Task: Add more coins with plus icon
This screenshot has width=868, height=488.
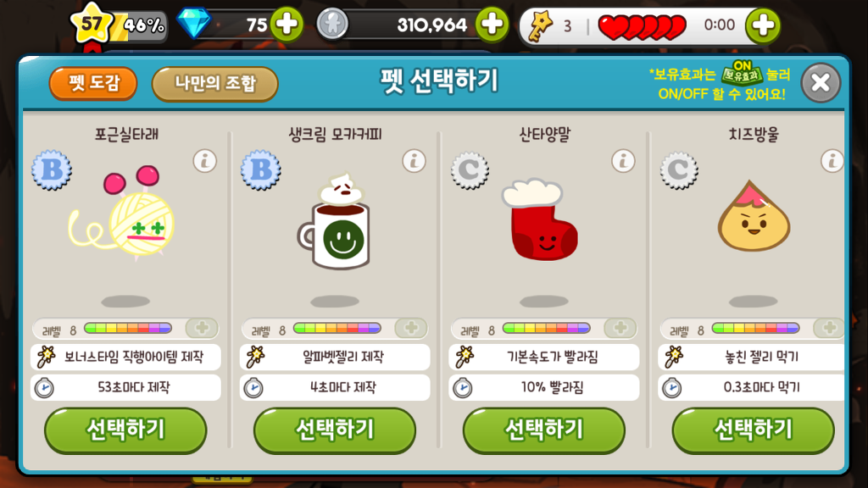Action: click(492, 25)
